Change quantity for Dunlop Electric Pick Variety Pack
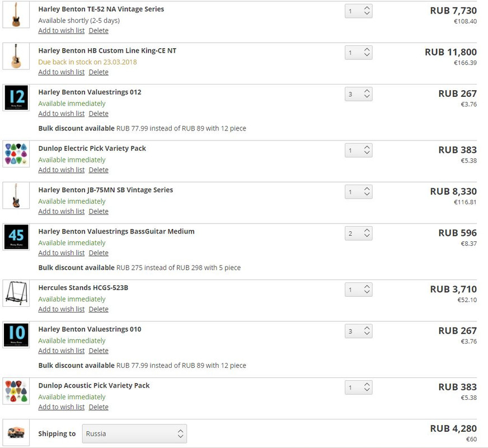The width and height of the screenshot is (488, 448). tap(359, 151)
